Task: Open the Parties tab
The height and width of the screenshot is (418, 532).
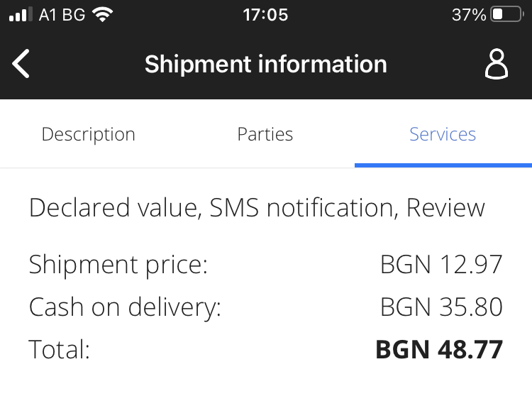Action: (265, 134)
